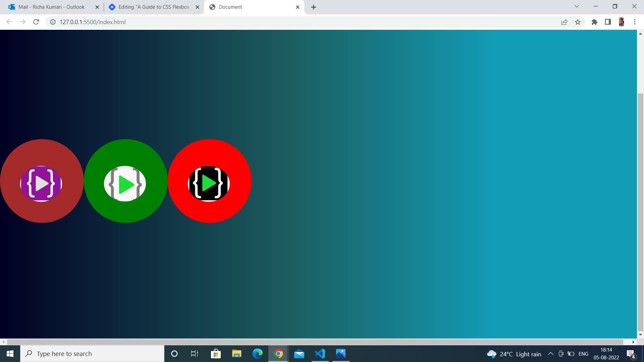Close the Document tab
The height and width of the screenshot is (362, 644).
[x=298, y=7]
